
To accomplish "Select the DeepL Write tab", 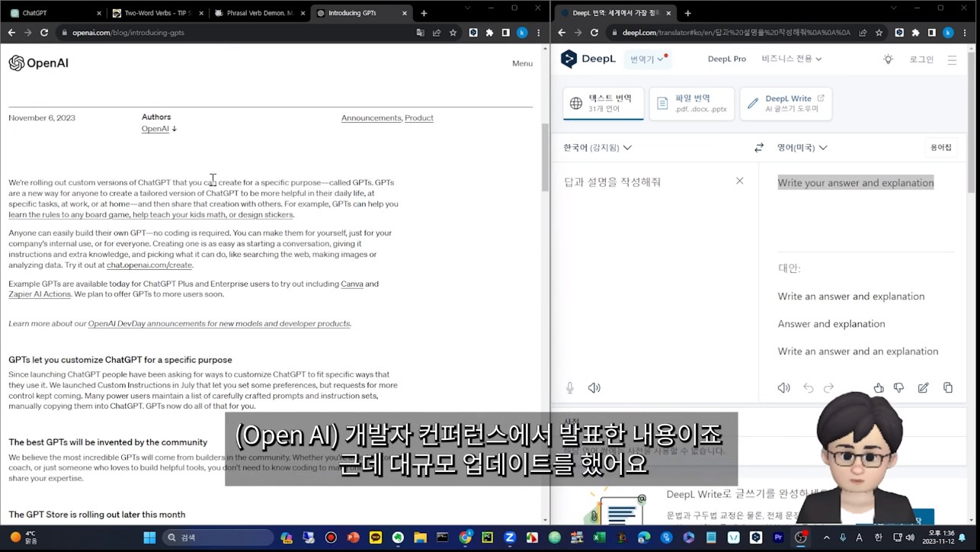I will point(786,104).
